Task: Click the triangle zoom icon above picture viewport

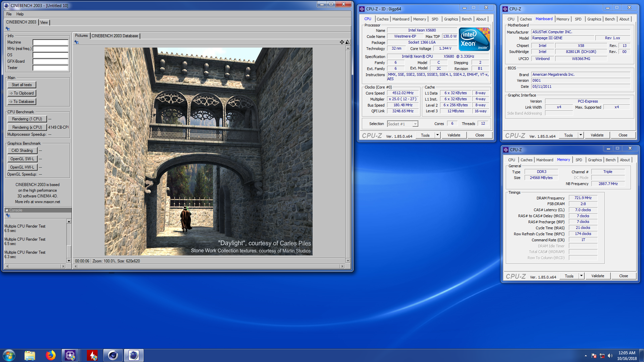Action: click(347, 42)
